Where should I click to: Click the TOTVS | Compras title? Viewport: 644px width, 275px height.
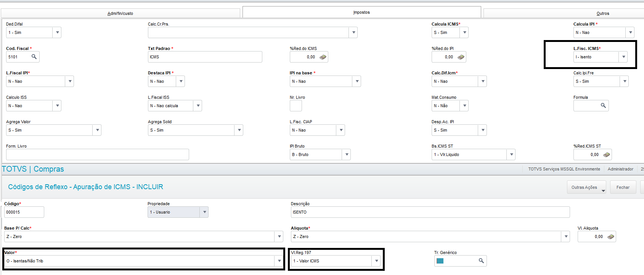33,169
